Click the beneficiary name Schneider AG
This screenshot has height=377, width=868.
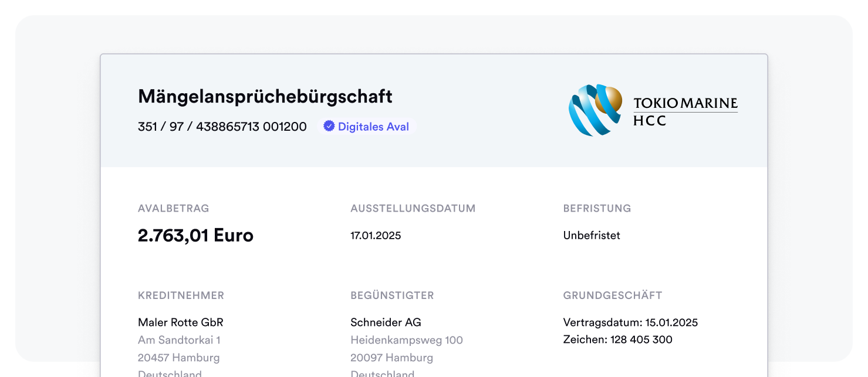coord(386,322)
